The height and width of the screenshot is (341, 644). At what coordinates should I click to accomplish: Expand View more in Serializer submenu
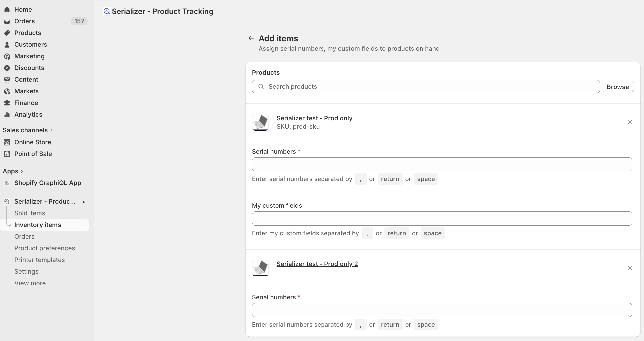tap(30, 283)
